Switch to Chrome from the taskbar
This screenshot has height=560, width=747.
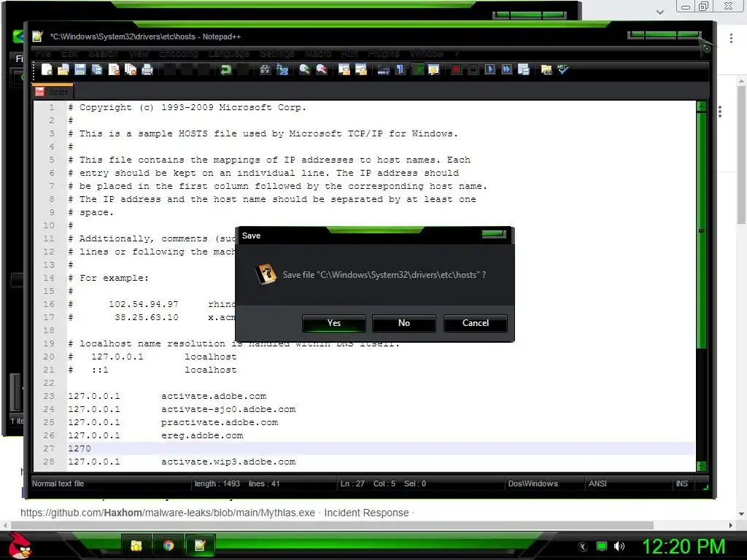[169, 545]
